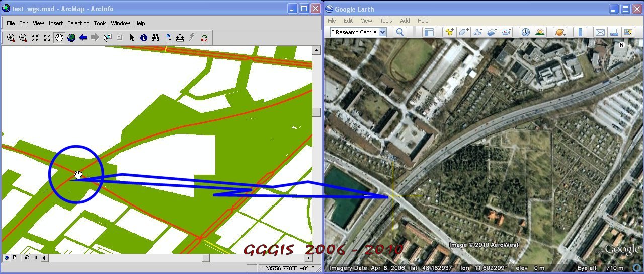644x274 pixels.
Task: Show the Google Earth ruler
Action: 580,32
